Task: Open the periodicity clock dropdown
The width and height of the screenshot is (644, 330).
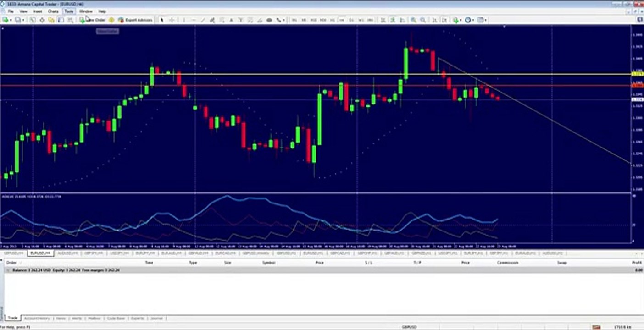Action: (469, 20)
